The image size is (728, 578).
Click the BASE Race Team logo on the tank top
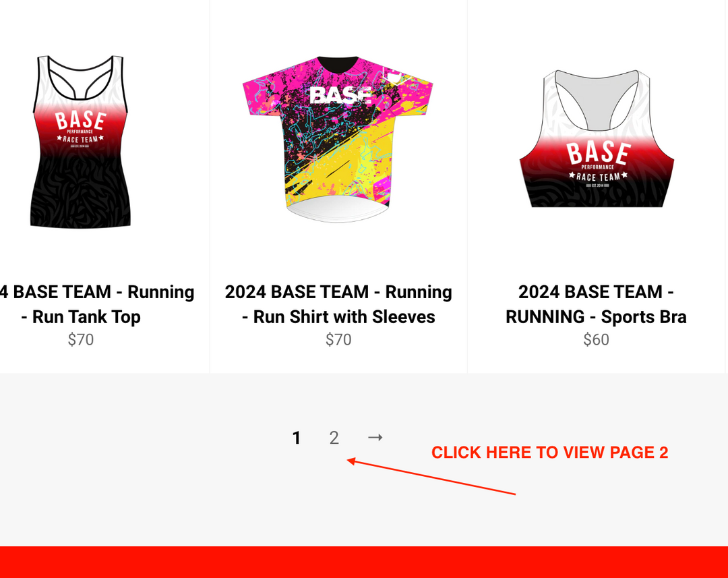point(80,129)
